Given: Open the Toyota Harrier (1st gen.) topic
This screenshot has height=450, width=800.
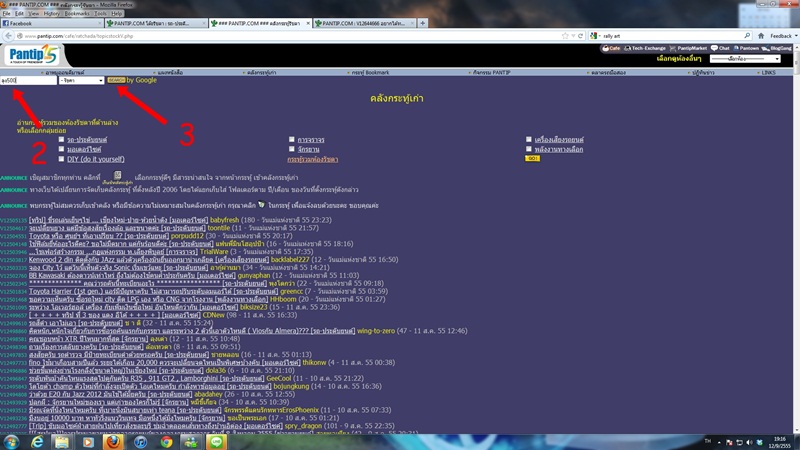Looking at the screenshot, I should [x=153, y=291].
